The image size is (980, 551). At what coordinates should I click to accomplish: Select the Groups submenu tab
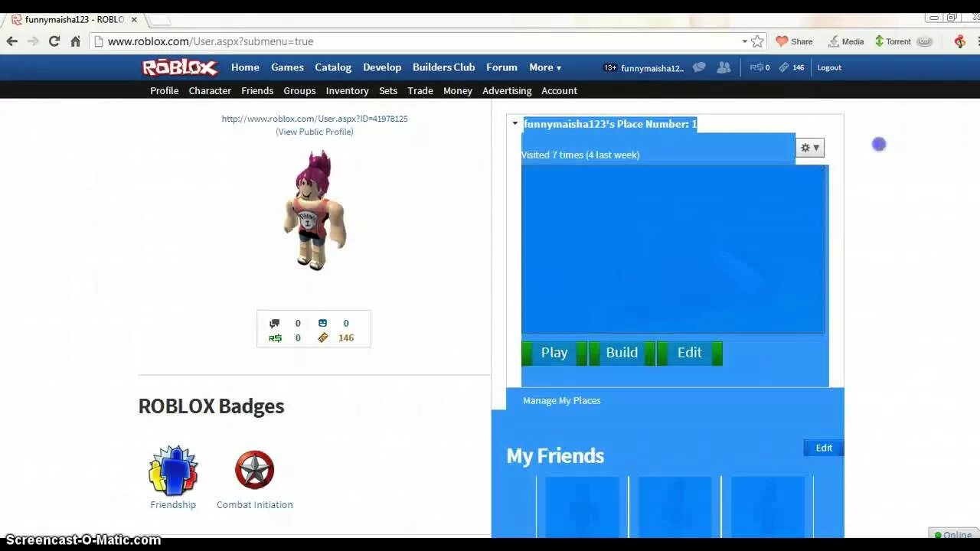[x=299, y=90]
